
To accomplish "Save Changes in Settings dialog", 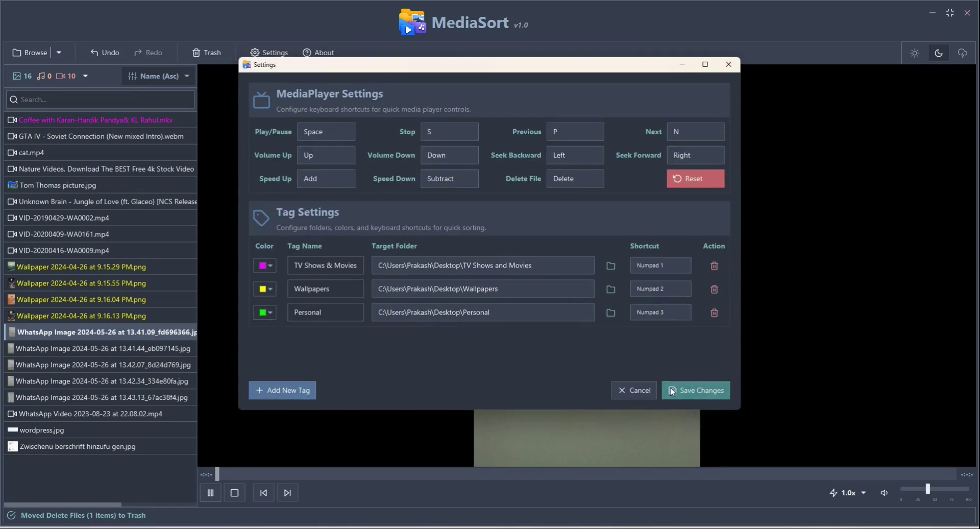I will click(696, 390).
